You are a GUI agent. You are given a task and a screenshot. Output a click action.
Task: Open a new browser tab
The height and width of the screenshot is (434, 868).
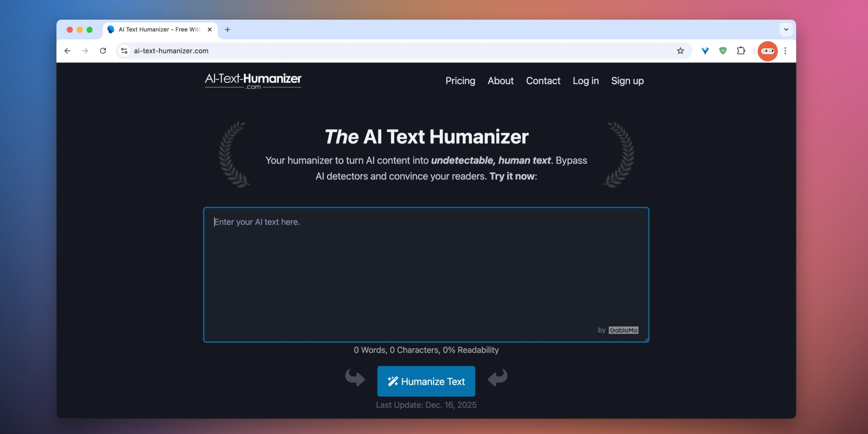point(227,29)
